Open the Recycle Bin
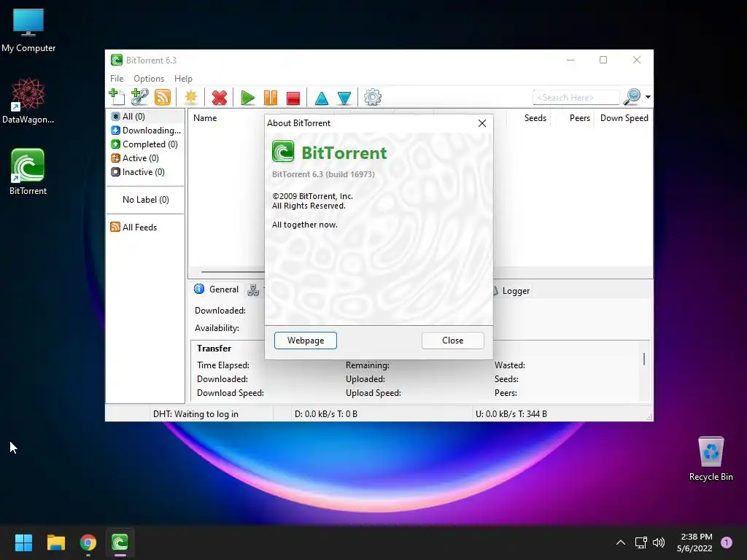The width and height of the screenshot is (747, 560). click(x=711, y=459)
